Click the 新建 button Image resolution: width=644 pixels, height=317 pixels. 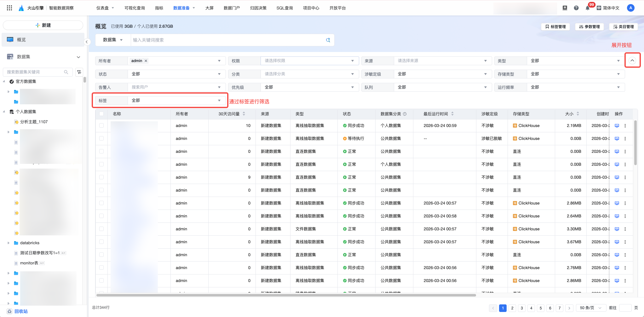tap(43, 25)
